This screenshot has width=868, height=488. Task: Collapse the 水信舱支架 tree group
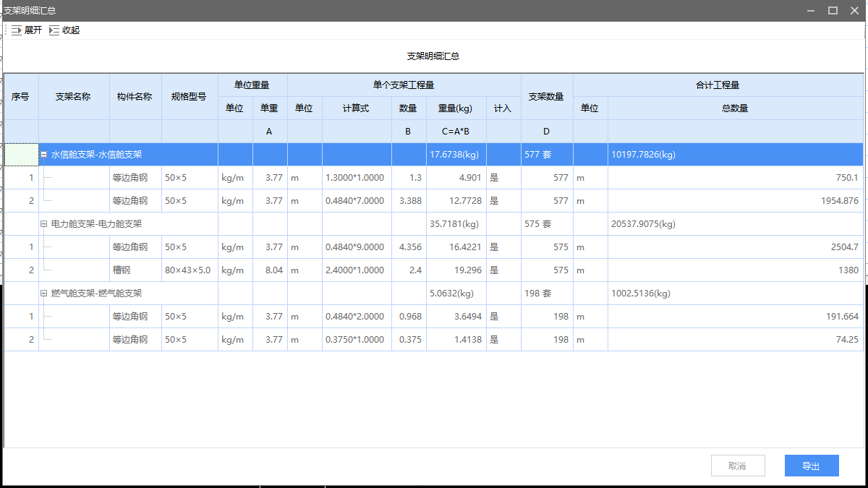click(44, 155)
